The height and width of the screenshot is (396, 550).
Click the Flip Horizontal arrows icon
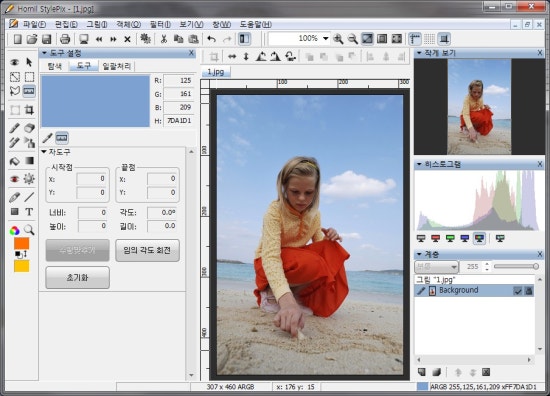232,56
